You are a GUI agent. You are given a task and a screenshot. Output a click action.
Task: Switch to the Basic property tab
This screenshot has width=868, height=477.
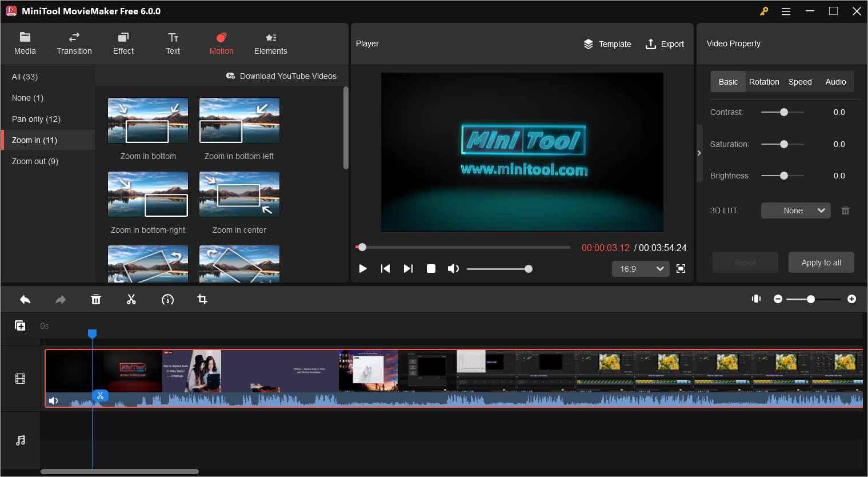coord(728,82)
